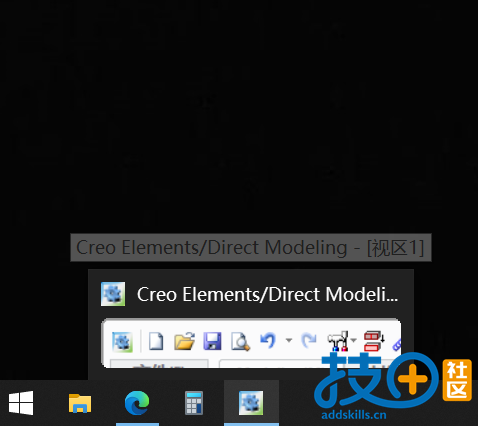Image resolution: width=478 pixels, height=426 pixels.
Task: Expand the Undo history dropdown arrow
Action: tap(289, 340)
